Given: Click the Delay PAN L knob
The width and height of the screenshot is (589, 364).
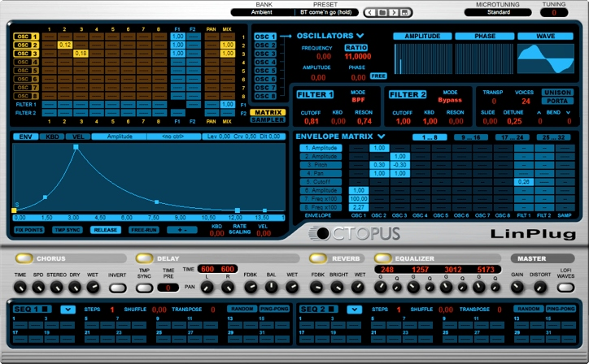Looking at the screenshot, I should tap(207, 288).
